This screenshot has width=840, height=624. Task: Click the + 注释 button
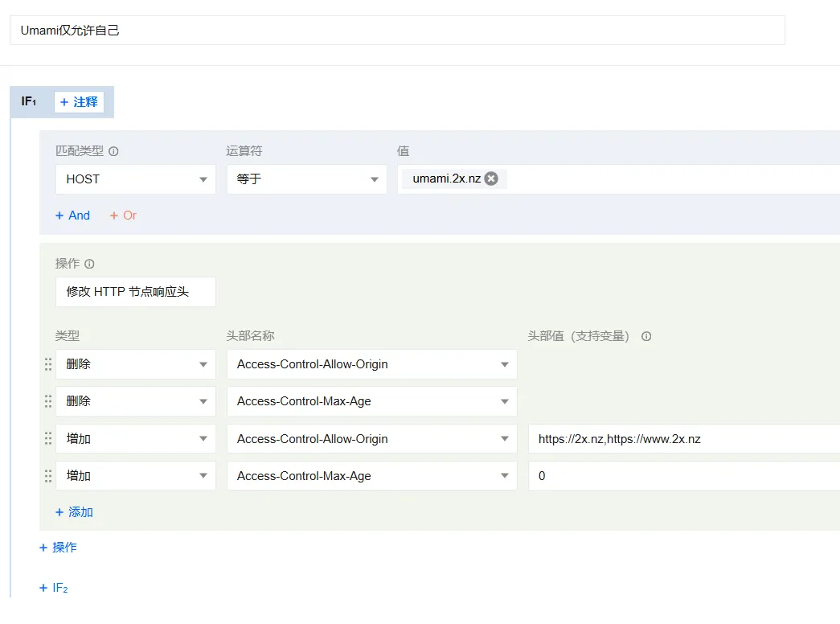click(79, 102)
